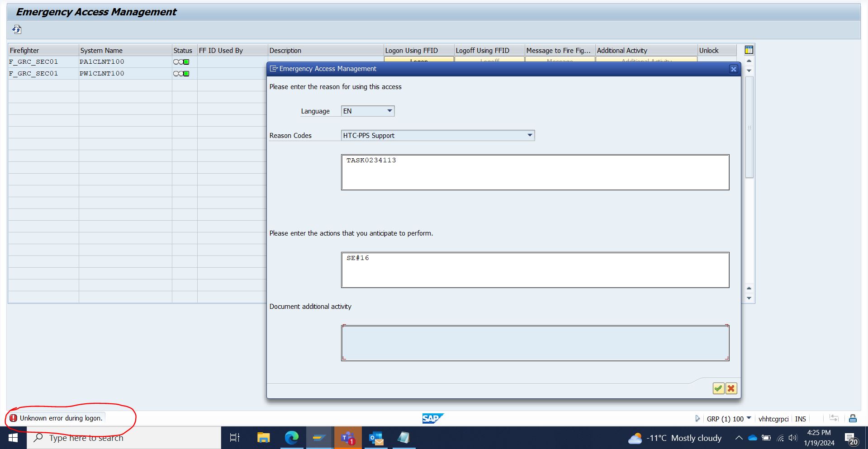The image size is (868, 449).
Task: Open the Wi-Fi network tray icon
Action: pos(780,438)
